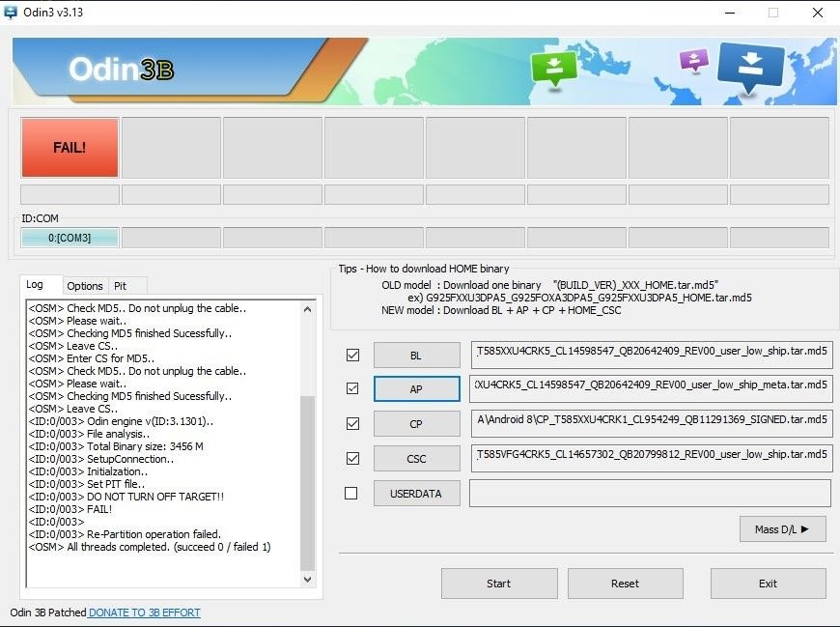The height and width of the screenshot is (627, 840).
Task: Start the flashing process
Action: tap(499, 584)
